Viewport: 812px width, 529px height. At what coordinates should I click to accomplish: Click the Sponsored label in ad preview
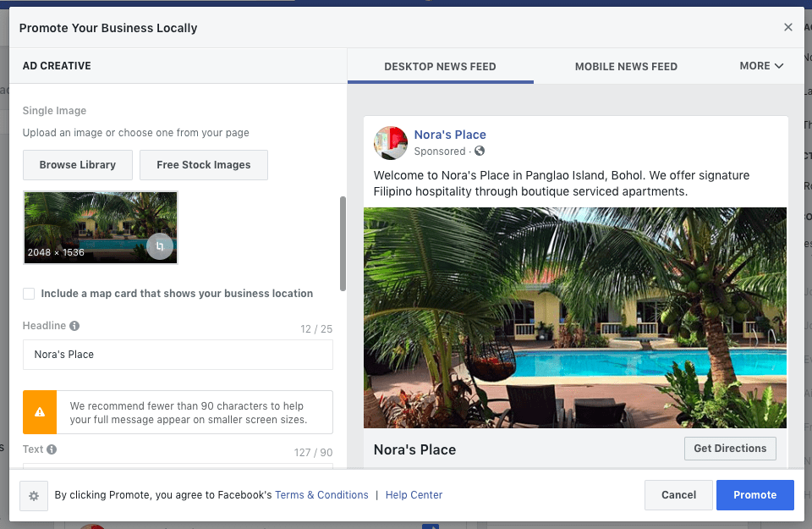(440, 152)
